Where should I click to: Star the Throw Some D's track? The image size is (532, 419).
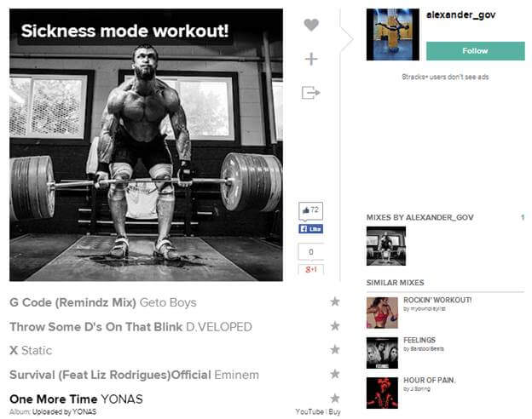click(335, 326)
